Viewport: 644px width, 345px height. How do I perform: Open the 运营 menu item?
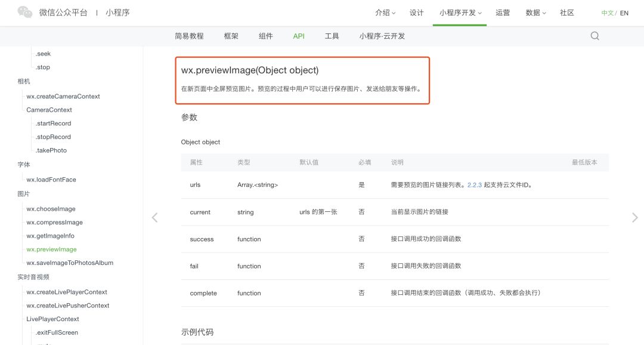tap(502, 13)
